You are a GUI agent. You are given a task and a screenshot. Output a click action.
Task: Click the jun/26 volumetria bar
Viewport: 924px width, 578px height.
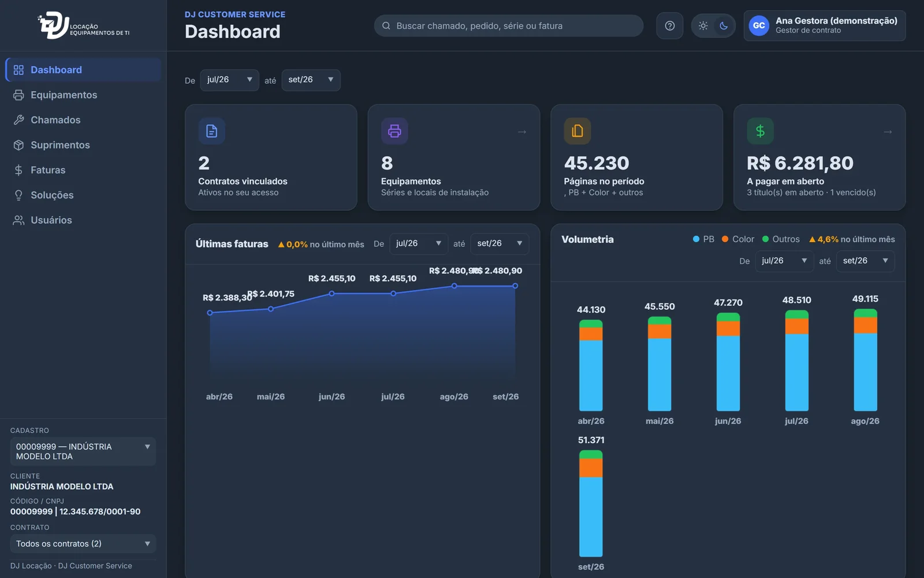pos(728,362)
